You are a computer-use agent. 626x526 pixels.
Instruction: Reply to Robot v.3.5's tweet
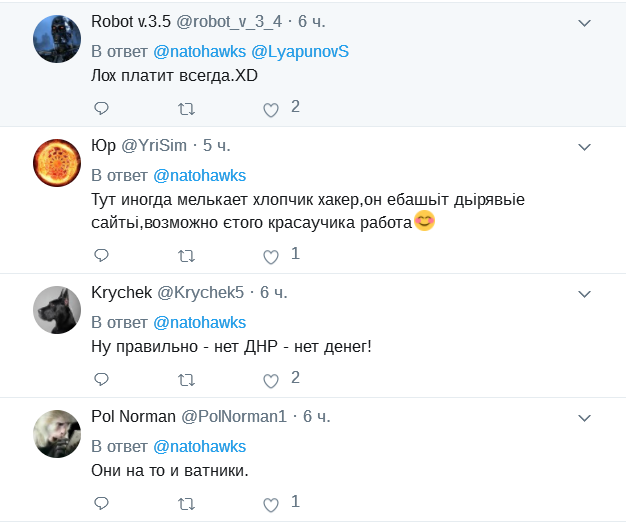tap(101, 108)
